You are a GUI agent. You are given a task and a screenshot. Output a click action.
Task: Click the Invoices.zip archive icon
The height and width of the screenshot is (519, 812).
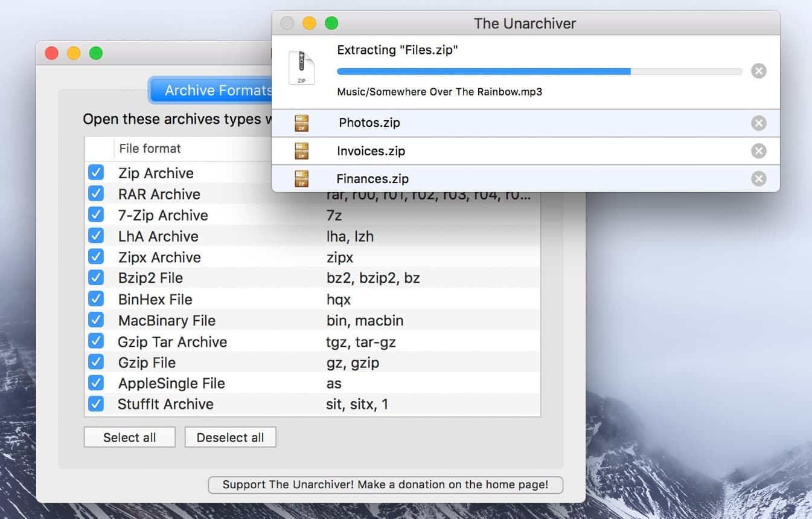click(x=301, y=151)
